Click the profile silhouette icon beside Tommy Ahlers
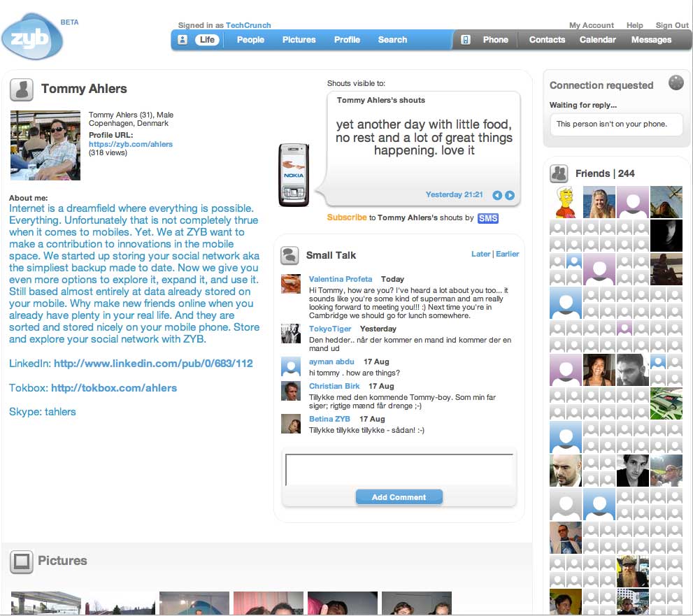The height and width of the screenshot is (616, 693). point(22,89)
